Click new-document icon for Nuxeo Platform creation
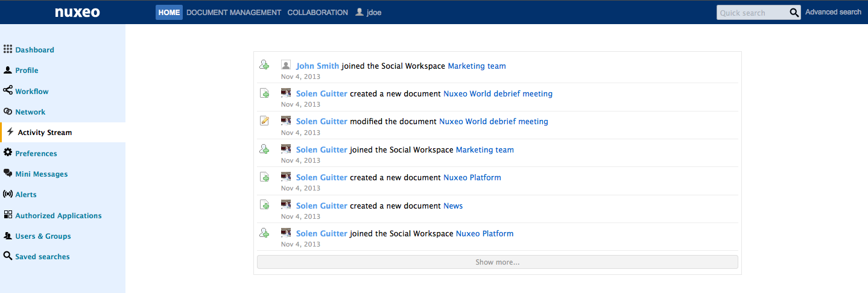This screenshot has width=868, height=293. (264, 177)
